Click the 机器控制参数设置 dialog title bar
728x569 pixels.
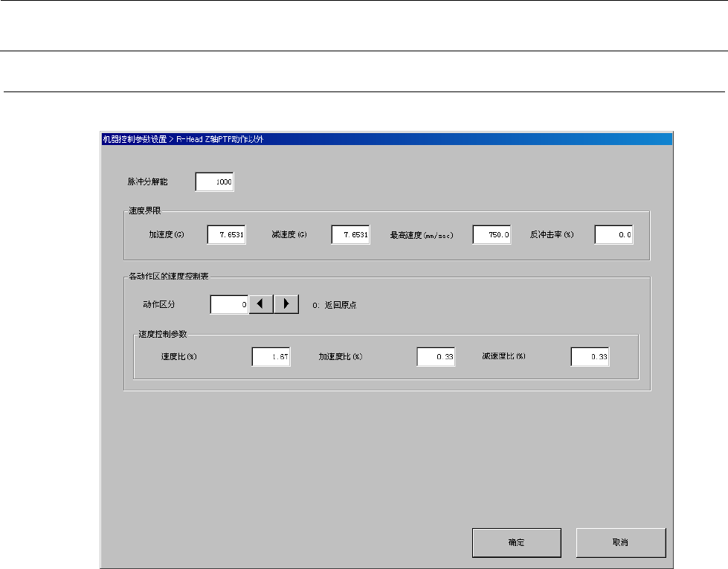coord(386,139)
